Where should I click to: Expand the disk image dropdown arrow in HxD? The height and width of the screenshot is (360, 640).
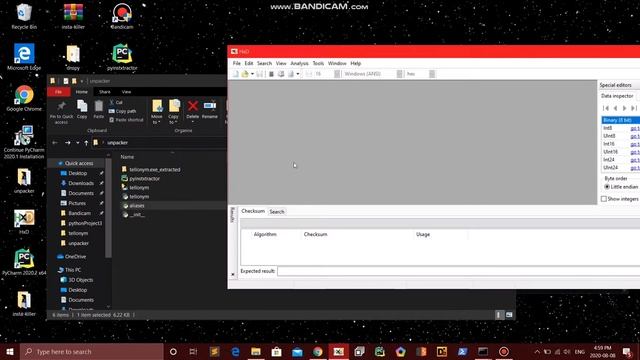(x=298, y=74)
